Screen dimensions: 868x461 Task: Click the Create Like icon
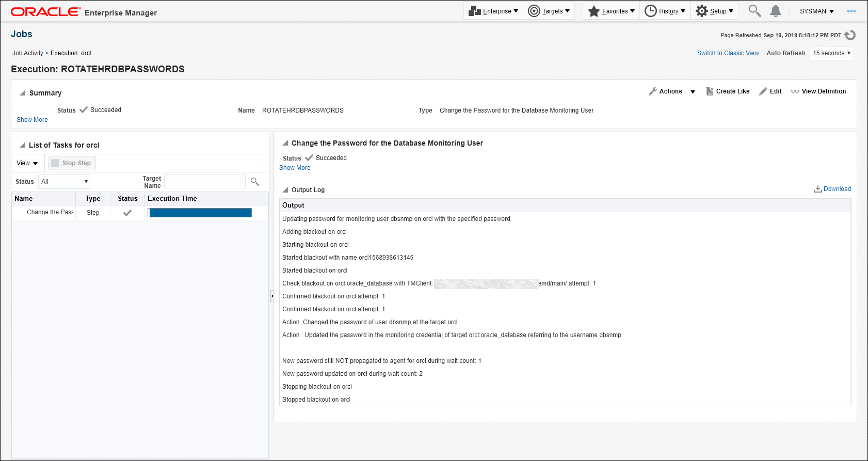point(710,91)
